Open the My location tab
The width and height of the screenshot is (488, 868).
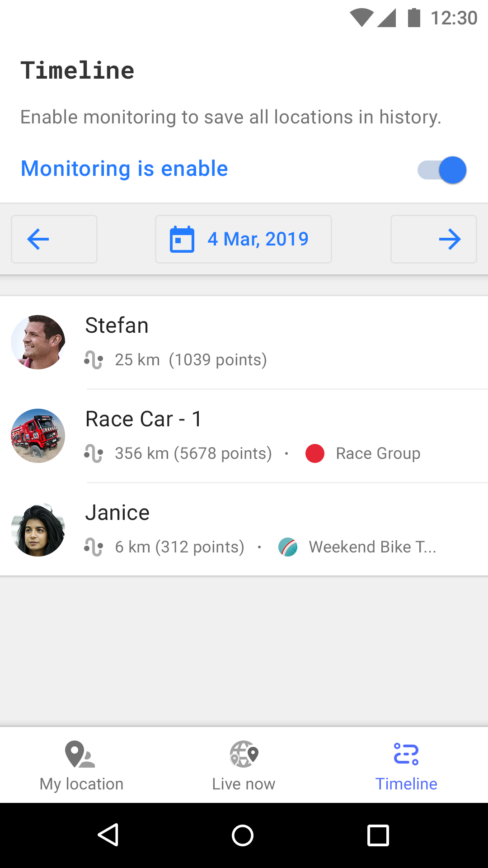(x=81, y=765)
